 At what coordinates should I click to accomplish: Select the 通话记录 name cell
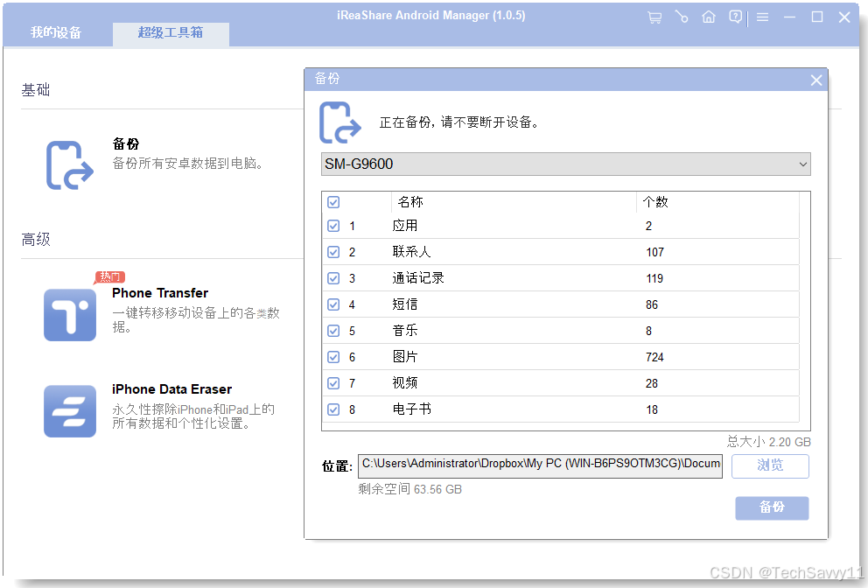418,278
